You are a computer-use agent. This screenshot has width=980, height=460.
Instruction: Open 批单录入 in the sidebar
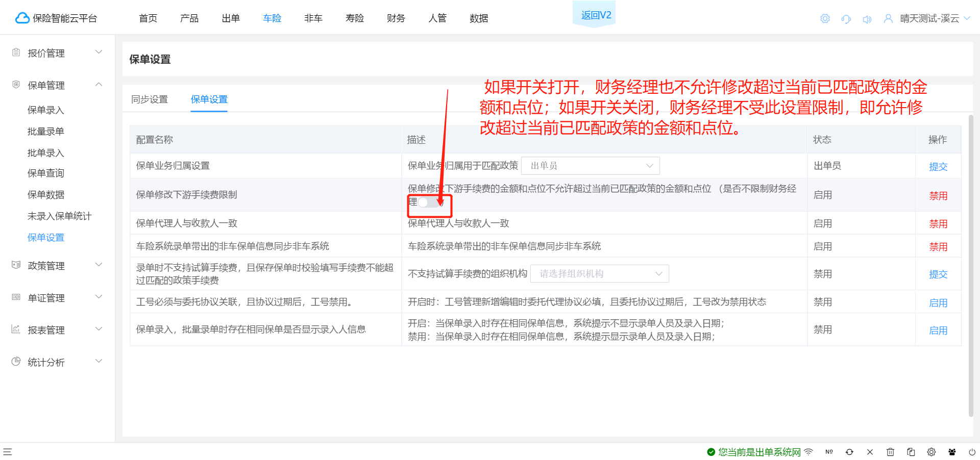pos(46,153)
